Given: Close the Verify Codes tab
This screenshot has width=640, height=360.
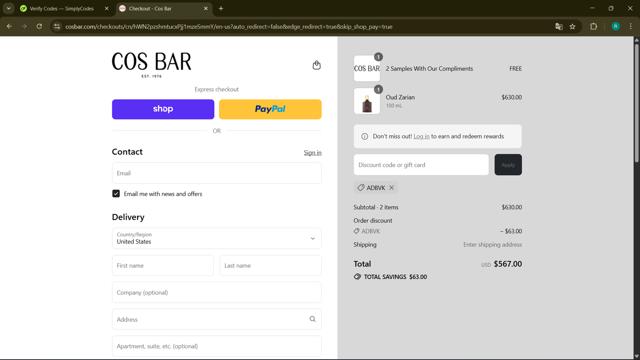Looking at the screenshot, I should (x=107, y=8).
